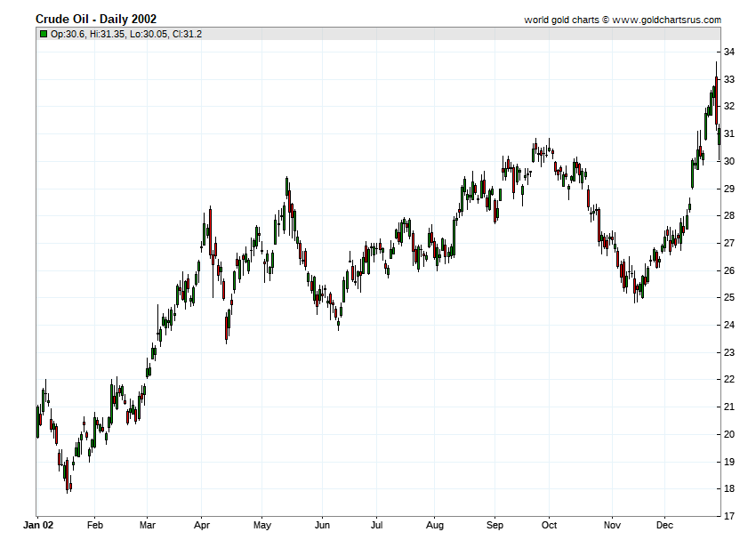The width and height of the screenshot is (756, 548).
Task: Click the OHLC legend text 'Op:30.6, Hi:31.35'
Action: [88, 34]
